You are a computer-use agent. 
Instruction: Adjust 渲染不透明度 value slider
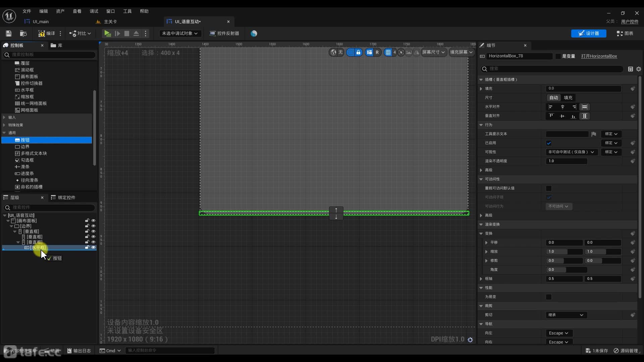[x=567, y=161]
